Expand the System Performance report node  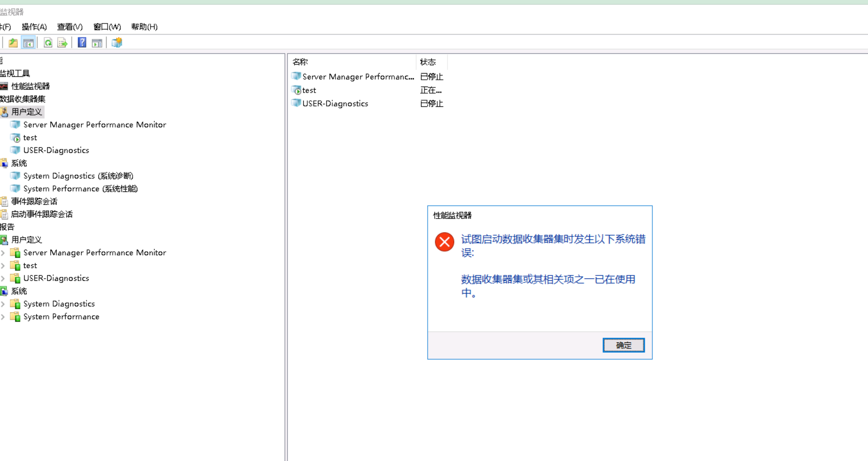pyautogui.click(x=3, y=316)
